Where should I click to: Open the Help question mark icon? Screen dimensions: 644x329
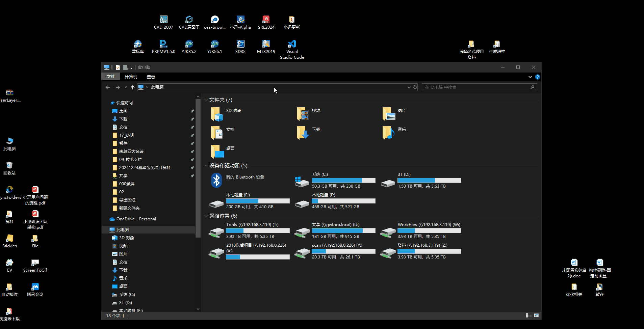tap(537, 77)
